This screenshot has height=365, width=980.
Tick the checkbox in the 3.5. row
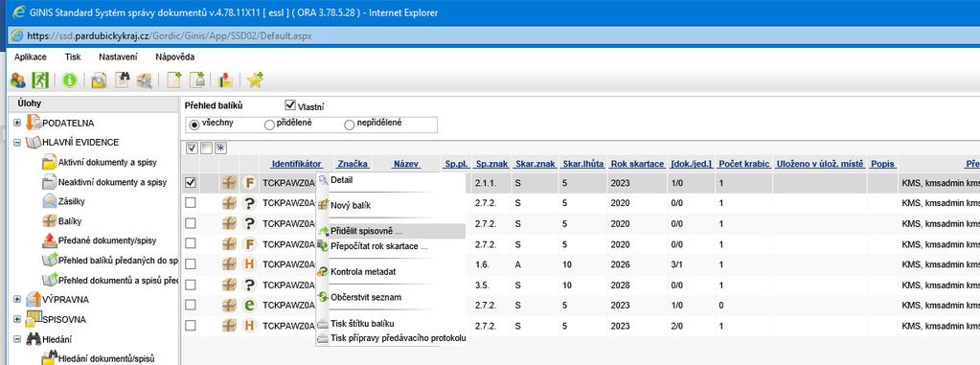(x=191, y=285)
